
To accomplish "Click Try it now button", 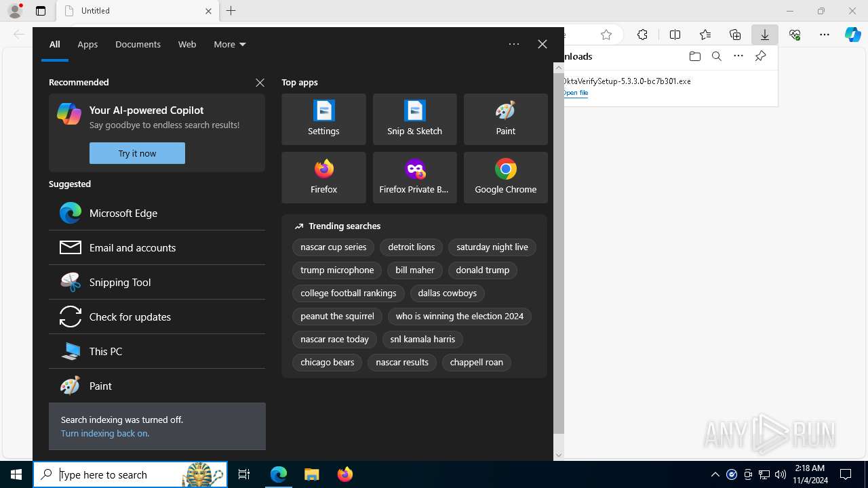I will click(137, 153).
